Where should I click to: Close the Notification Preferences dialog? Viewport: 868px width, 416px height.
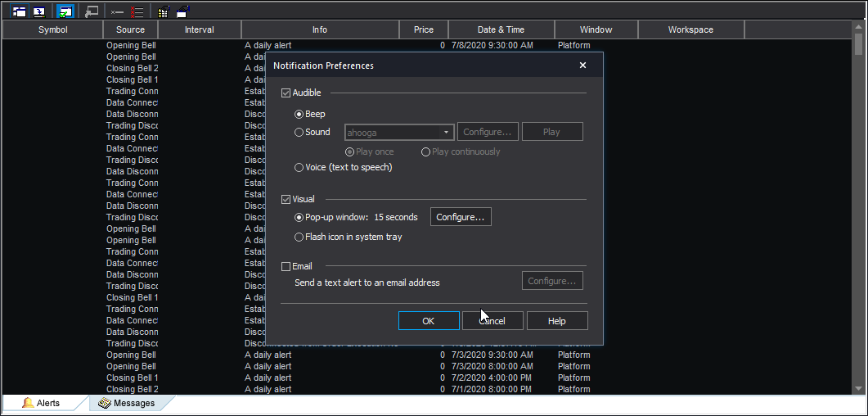pyautogui.click(x=582, y=66)
